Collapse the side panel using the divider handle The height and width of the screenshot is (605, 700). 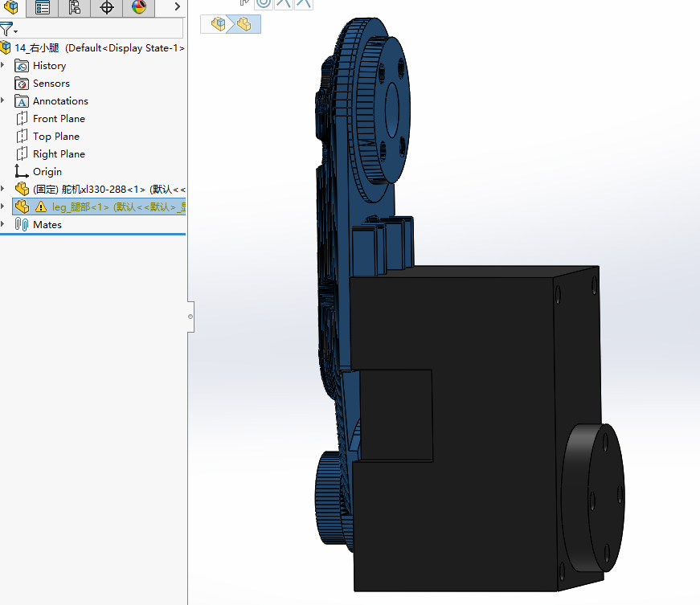[x=190, y=317]
